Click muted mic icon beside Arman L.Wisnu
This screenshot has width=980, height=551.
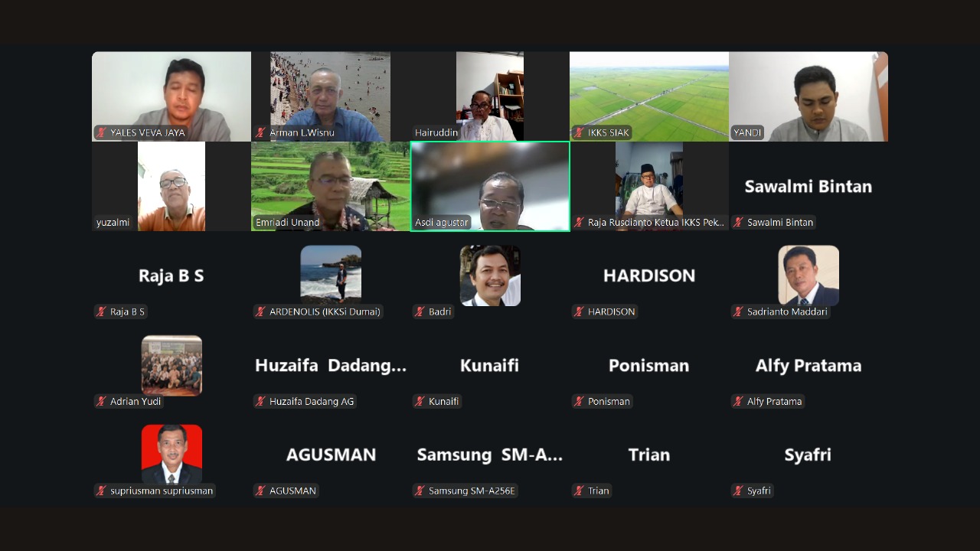(x=260, y=132)
